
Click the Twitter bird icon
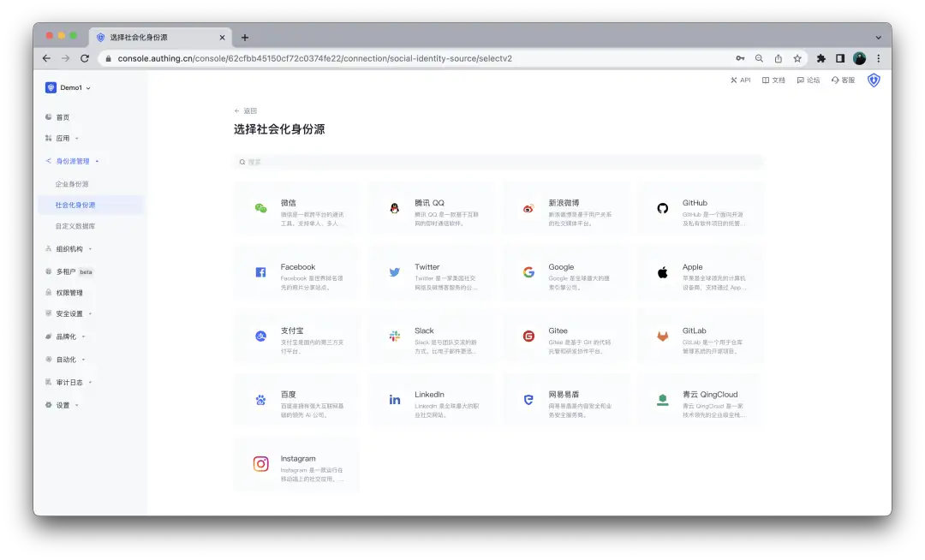[395, 272]
